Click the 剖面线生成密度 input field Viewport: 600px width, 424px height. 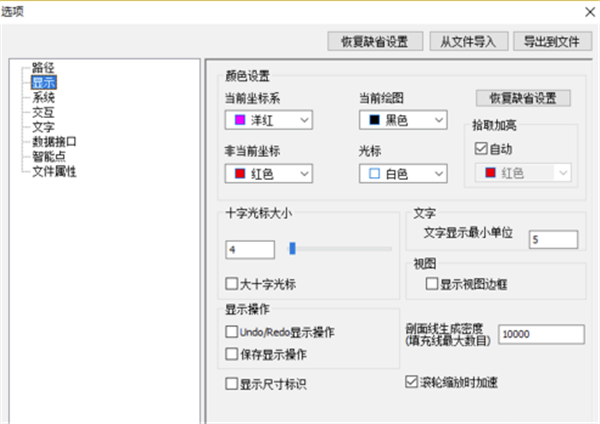537,334
